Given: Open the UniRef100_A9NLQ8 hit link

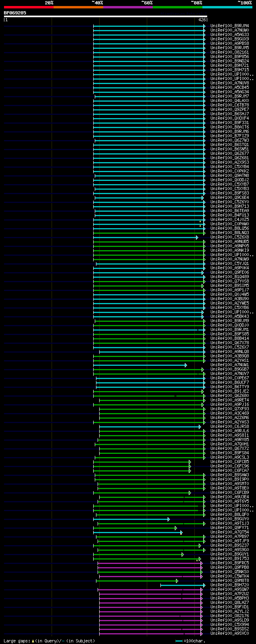Looking at the screenshot, I should pyautogui.click(x=230, y=351).
